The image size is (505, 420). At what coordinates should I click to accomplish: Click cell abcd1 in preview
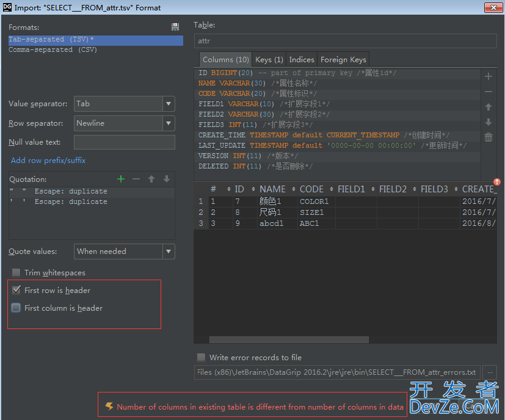tap(277, 223)
